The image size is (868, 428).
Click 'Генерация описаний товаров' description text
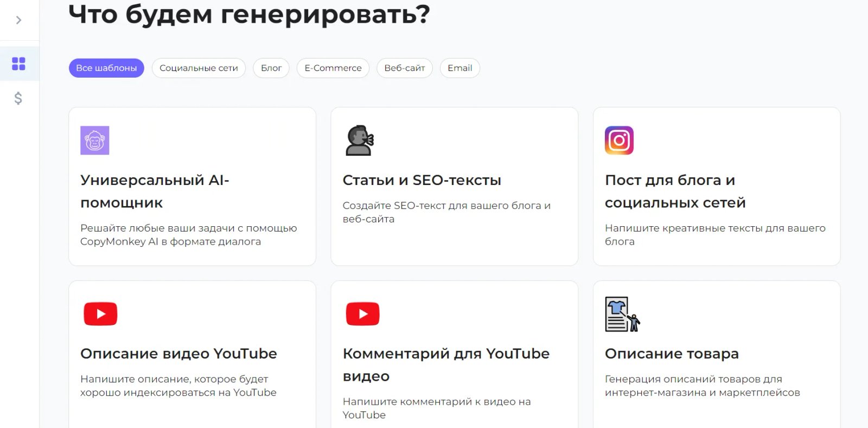pos(703,386)
